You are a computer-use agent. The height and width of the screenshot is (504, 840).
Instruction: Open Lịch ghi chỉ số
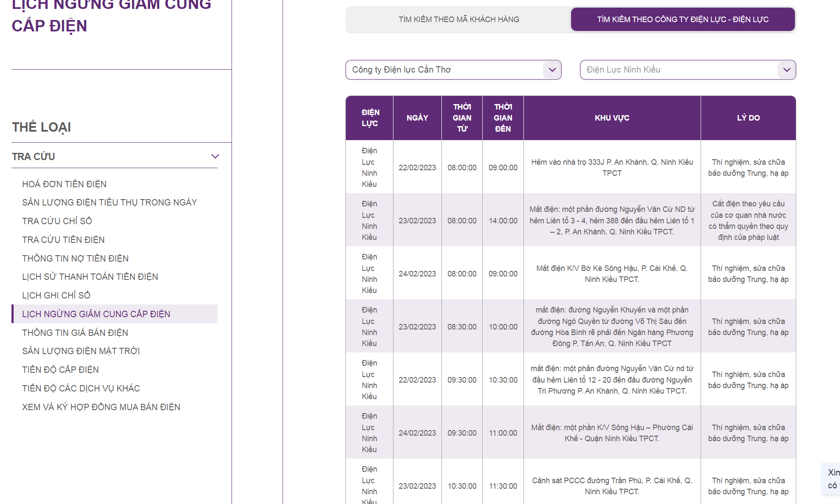56,296
